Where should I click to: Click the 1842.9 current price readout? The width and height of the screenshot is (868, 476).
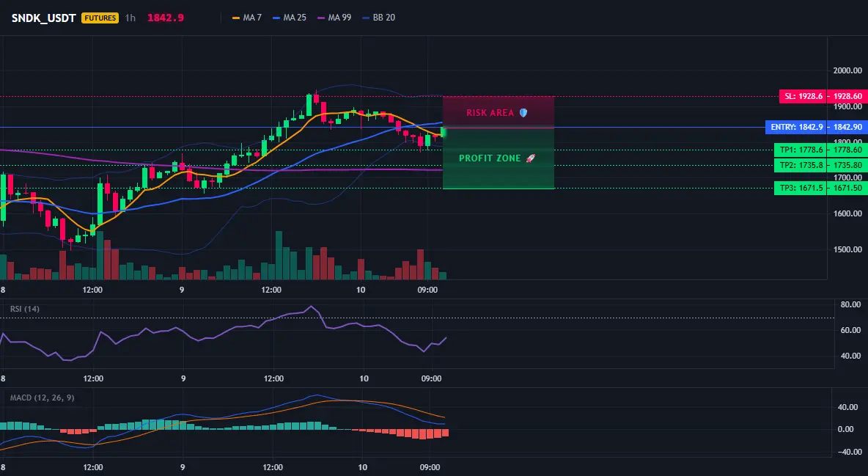coord(166,18)
